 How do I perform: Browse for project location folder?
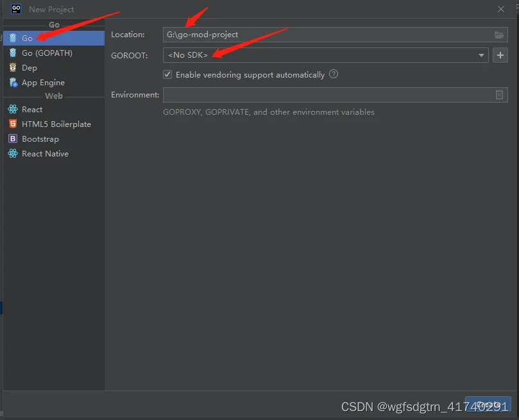[499, 35]
